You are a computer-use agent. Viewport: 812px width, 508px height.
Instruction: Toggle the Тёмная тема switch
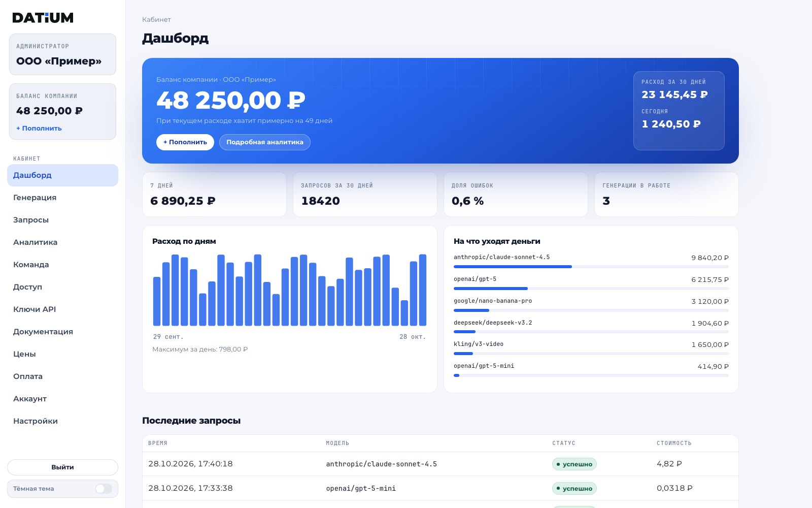click(x=104, y=489)
